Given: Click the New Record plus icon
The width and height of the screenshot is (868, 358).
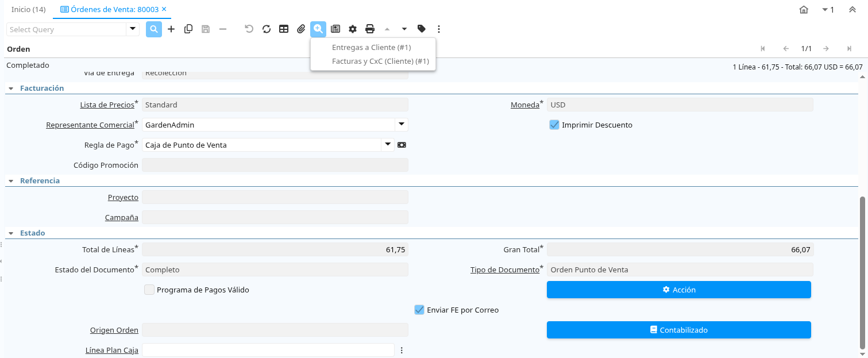Looking at the screenshot, I should 171,29.
